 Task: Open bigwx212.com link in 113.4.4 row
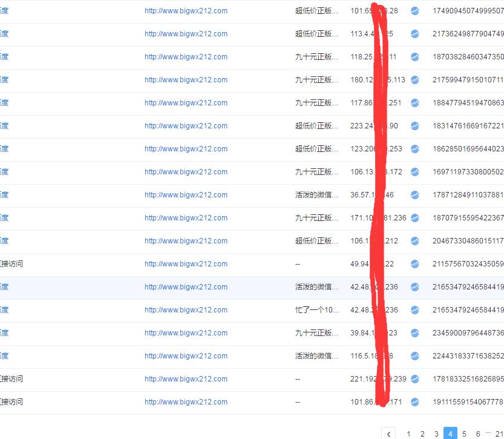point(186,34)
